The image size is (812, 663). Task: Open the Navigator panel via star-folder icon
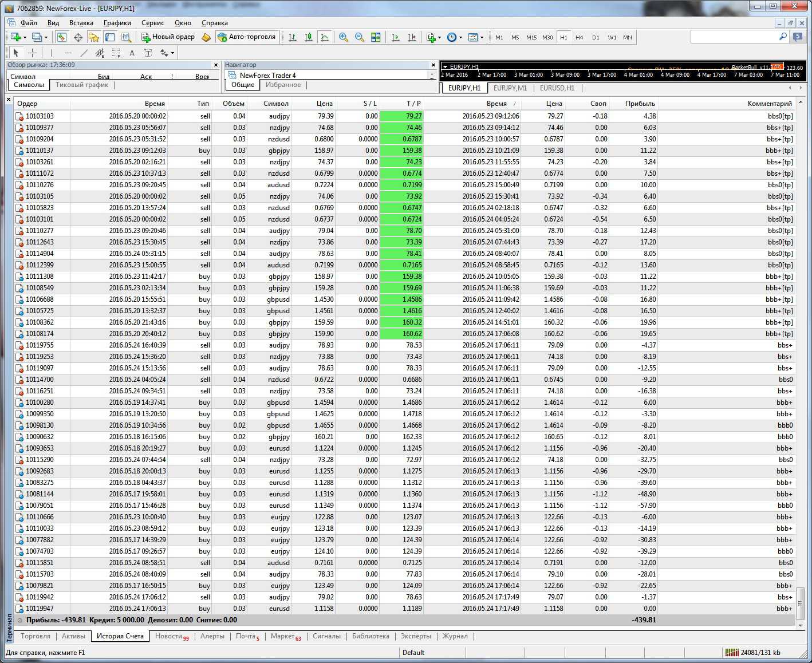point(93,37)
